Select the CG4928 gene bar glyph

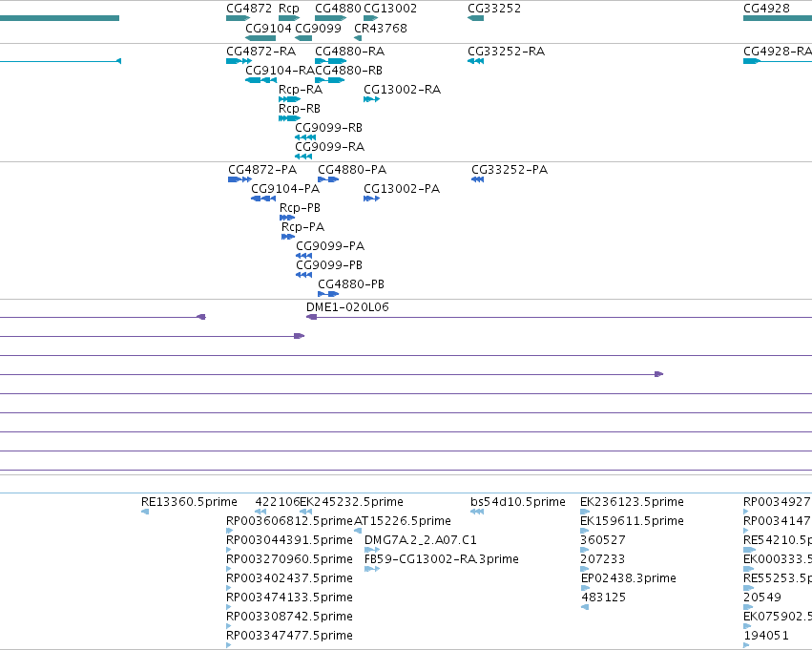778,18
